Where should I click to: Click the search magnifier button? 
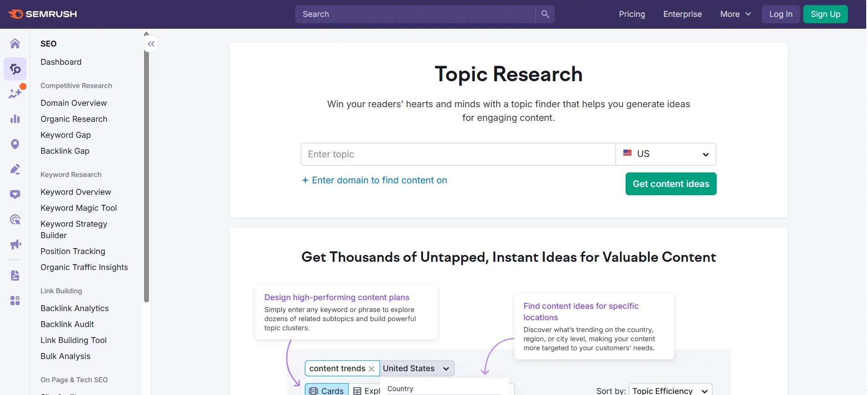[x=545, y=14]
